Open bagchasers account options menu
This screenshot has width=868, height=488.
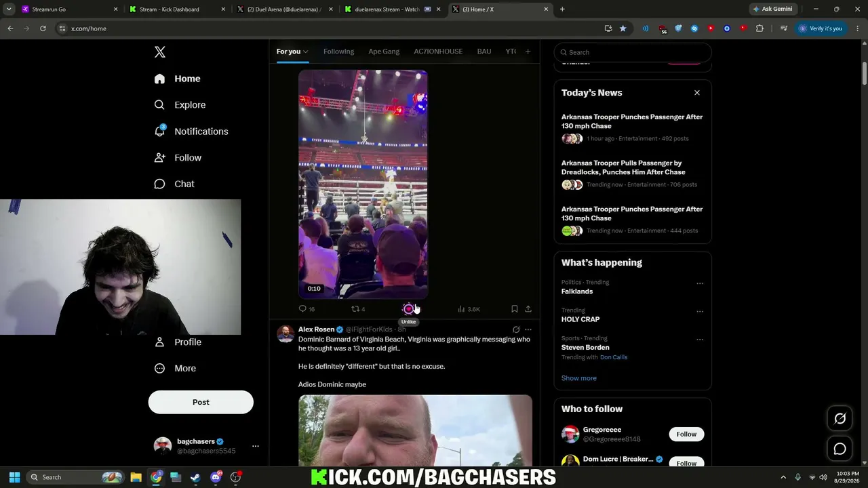pyautogui.click(x=256, y=446)
